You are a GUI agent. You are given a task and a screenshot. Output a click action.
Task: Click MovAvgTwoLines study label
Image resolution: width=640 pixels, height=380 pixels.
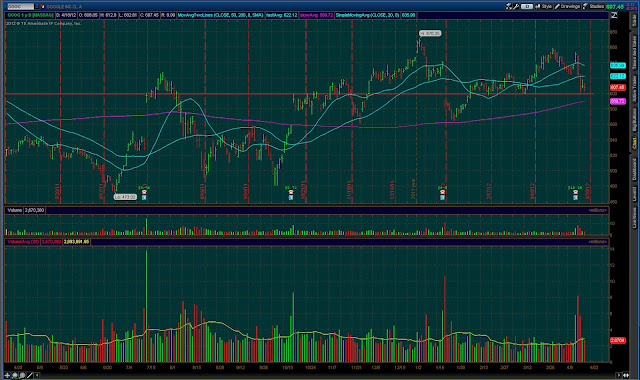(x=220, y=15)
